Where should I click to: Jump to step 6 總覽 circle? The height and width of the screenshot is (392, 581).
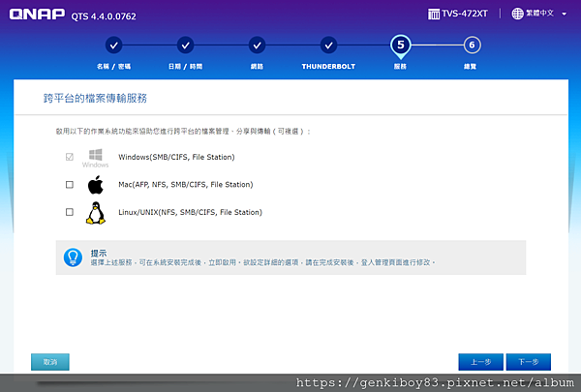pyautogui.click(x=473, y=45)
